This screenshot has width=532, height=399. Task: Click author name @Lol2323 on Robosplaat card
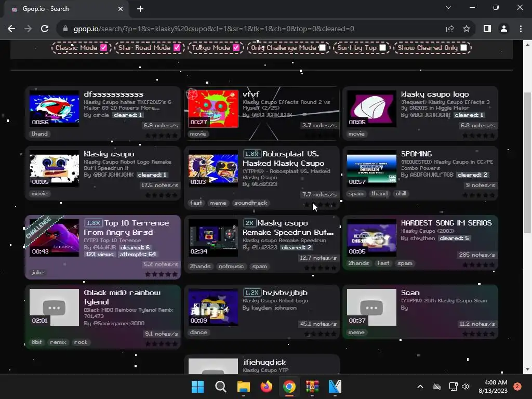coord(263,184)
